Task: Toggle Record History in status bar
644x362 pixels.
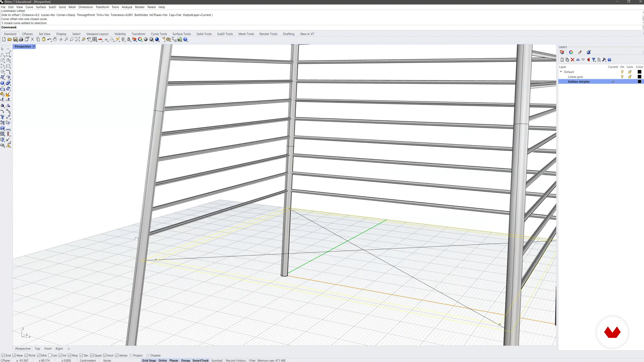Action: pos(236,360)
